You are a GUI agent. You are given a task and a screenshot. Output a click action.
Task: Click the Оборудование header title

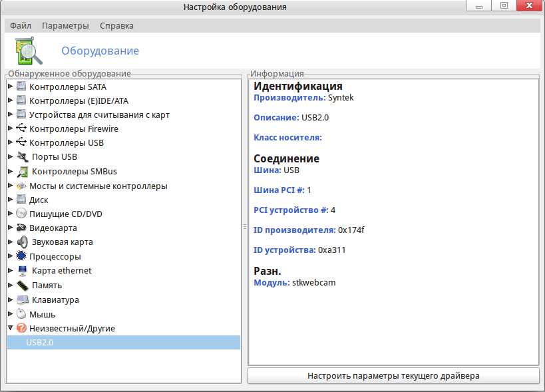point(100,51)
